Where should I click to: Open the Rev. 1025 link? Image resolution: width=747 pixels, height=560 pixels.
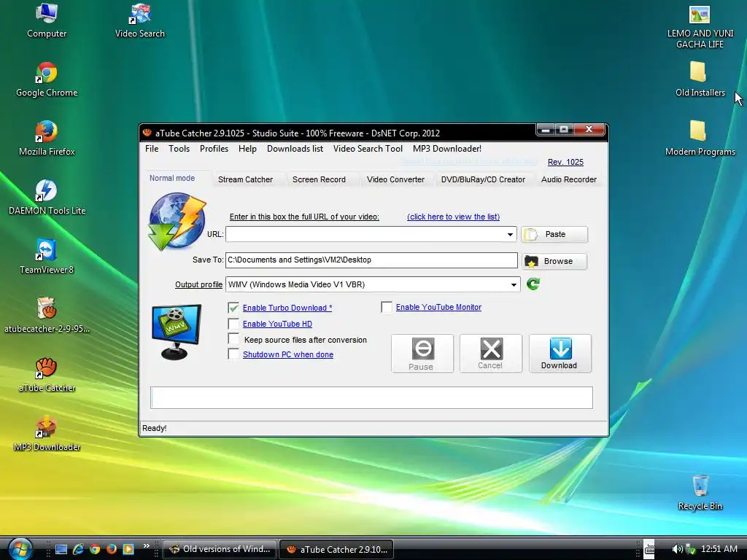pos(565,162)
